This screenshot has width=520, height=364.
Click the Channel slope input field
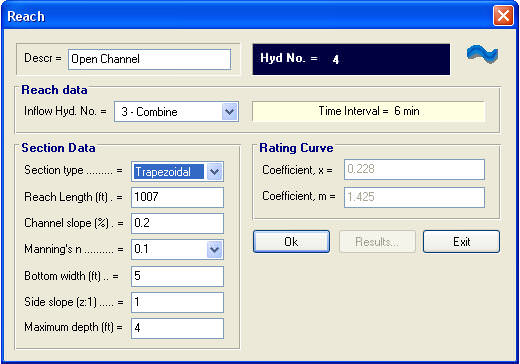(x=177, y=223)
